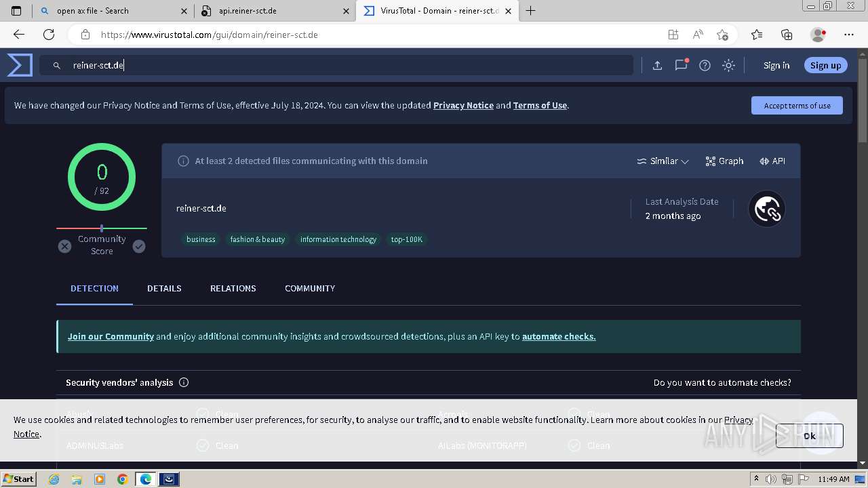Click the Read aloud icon

pos(697,35)
